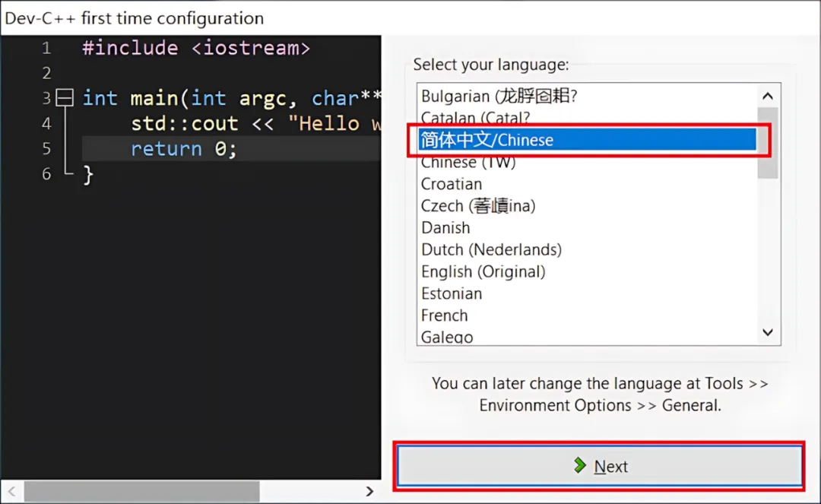Pick French in the language list
821x504 pixels.
[x=588, y=316]
